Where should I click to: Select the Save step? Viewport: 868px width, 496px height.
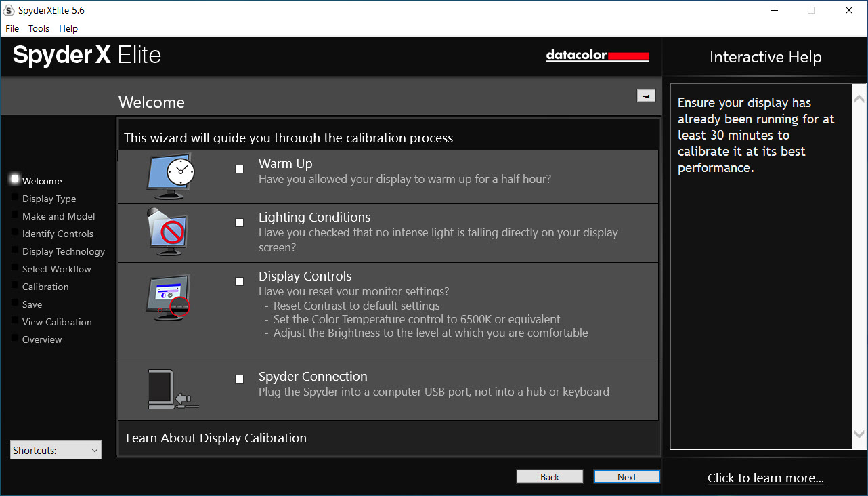click(32, 304)
